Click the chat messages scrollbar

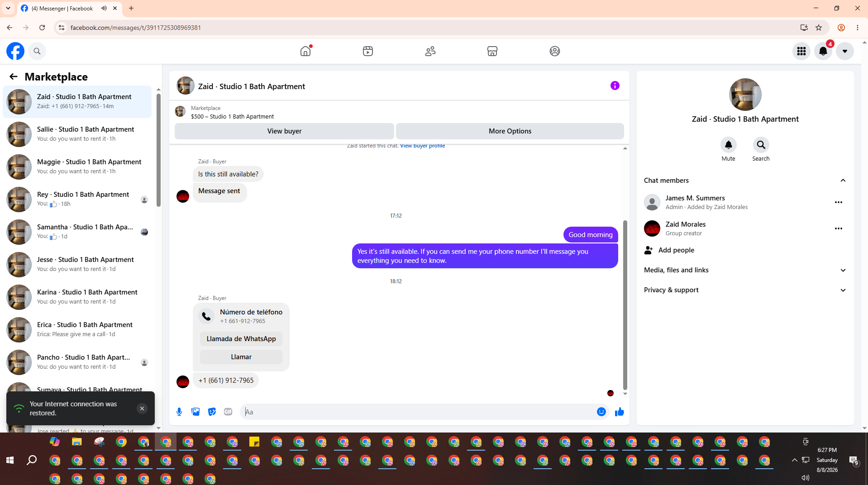click(x=625, y=304)
